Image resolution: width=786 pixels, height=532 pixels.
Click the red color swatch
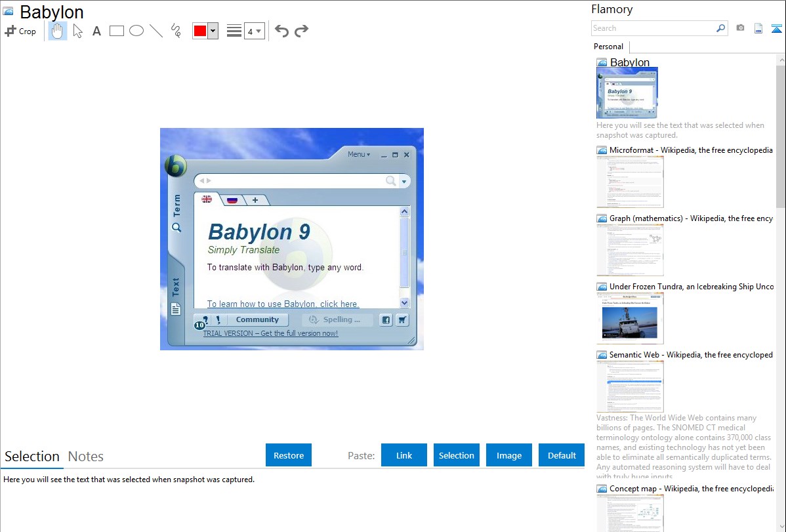[x=199, y=31]
